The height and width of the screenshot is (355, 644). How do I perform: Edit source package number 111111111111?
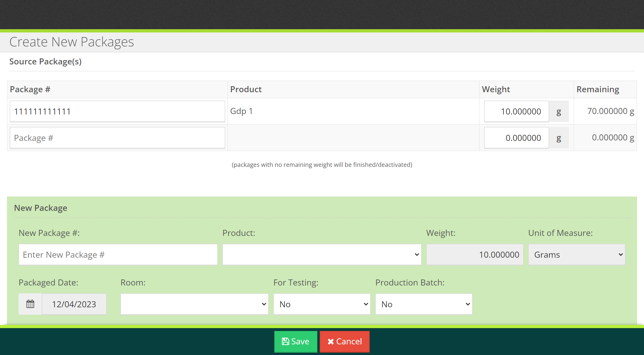pyautogui.click(x=117, y=111)
